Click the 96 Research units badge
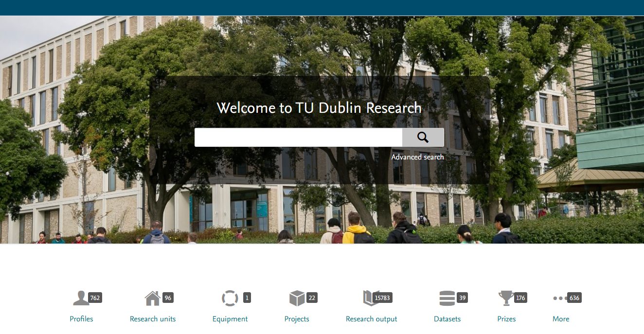The width and height of the screenshot is (644, 334). (168, 298)
